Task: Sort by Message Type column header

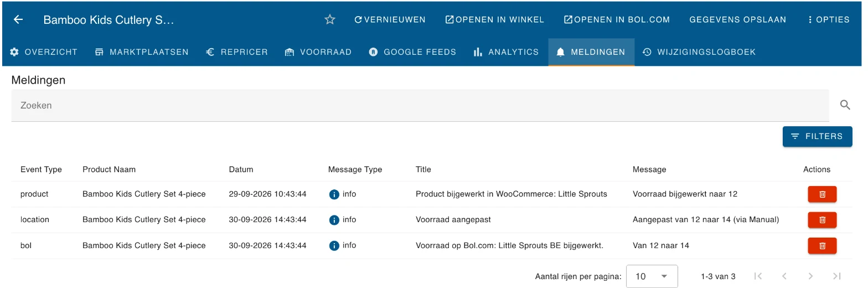Action: pos(355,169)
